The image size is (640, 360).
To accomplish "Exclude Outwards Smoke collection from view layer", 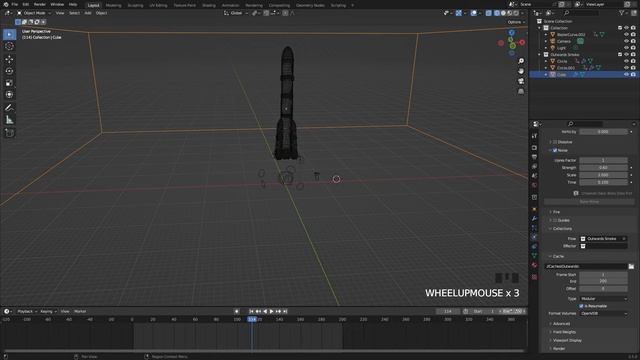I will pyautogui.click(x=620, y=54).
